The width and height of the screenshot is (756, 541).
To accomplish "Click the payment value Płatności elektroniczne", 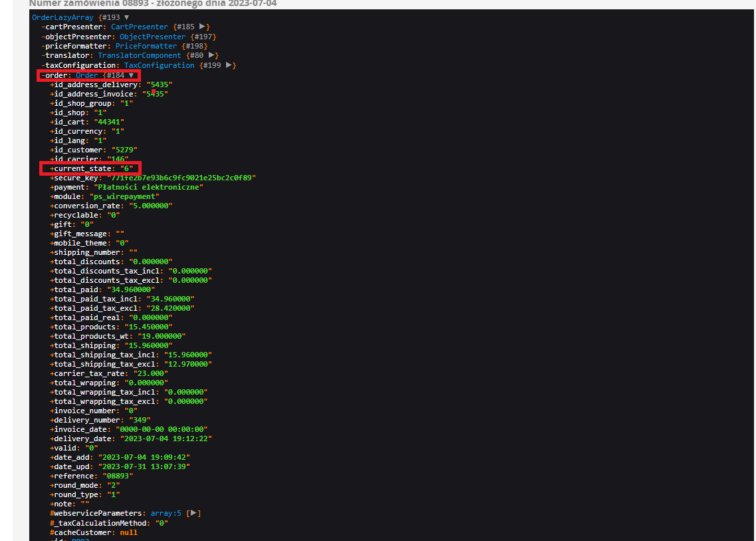I will click(148, 187).
